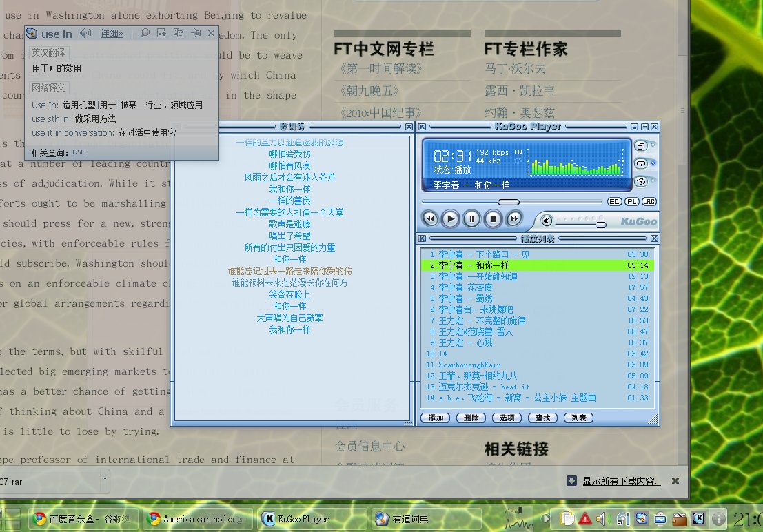Open the KuGoo K icon in system tray
Screen dimensions: 763x532
tap(698, 519)
